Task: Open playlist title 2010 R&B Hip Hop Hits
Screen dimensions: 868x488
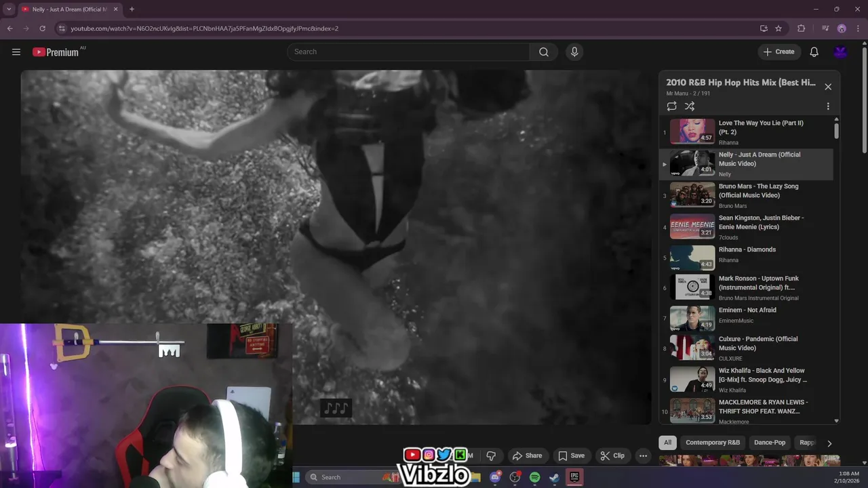Action: point(741,83)
